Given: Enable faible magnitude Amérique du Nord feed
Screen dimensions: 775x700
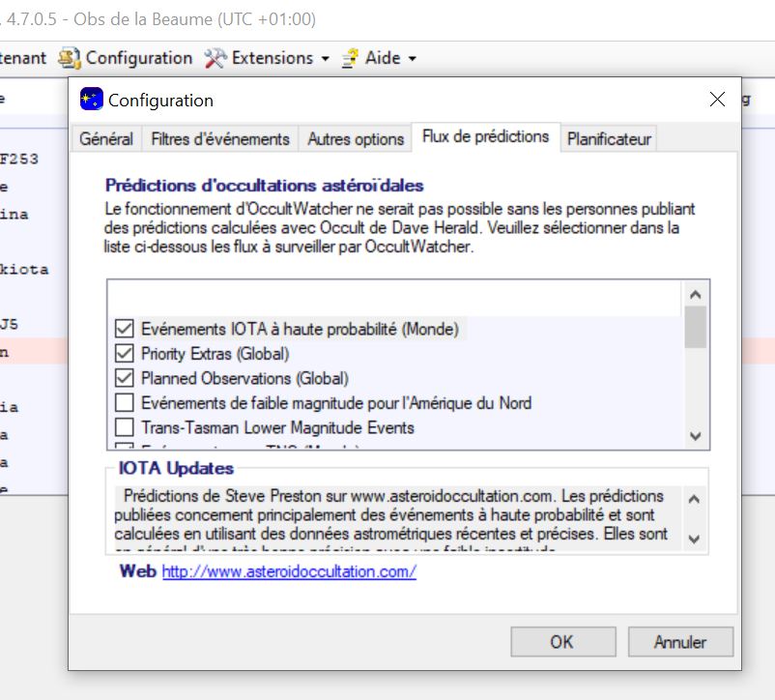Looking at the screenshot, I should pyautogui.click(x=124, y=403).
